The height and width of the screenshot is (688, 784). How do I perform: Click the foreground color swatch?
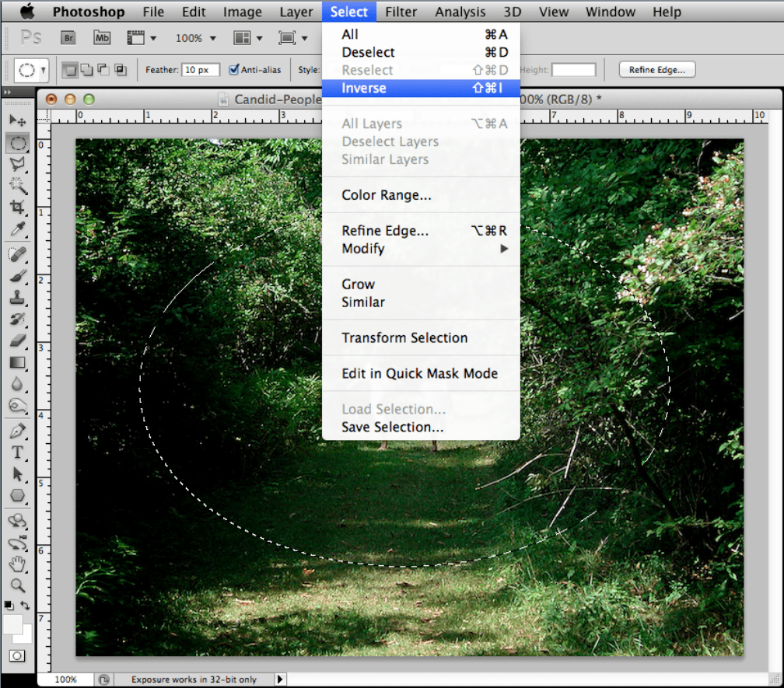(12, 623)
